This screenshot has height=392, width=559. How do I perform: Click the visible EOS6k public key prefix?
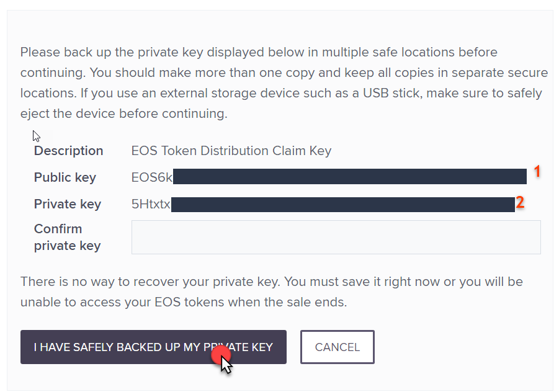click(151, 177)
